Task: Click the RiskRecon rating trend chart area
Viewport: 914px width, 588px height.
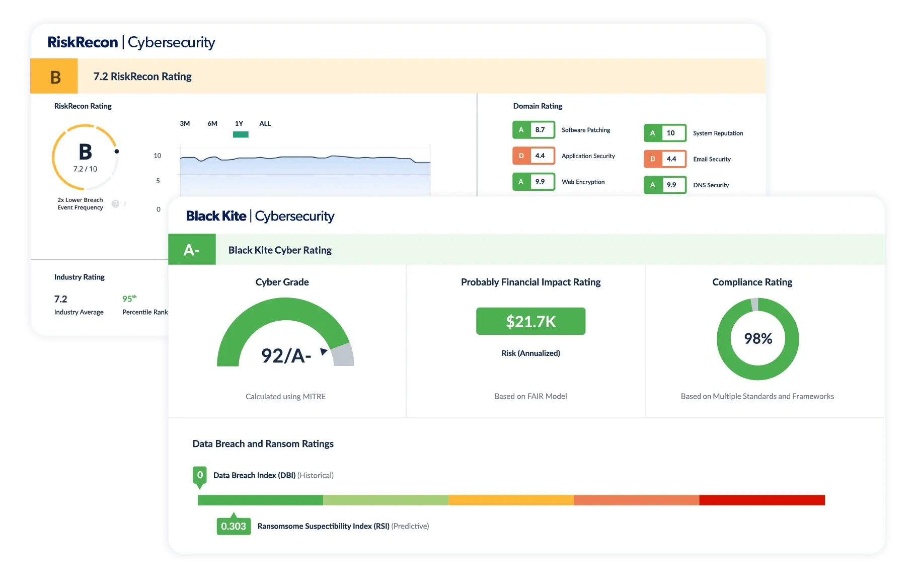Action: click(302, 166)
